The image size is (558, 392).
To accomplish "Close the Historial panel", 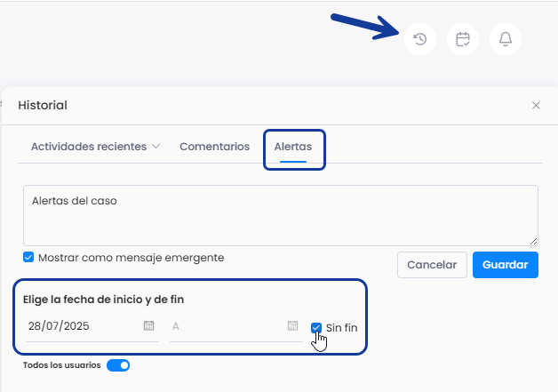I will [x=536, y=106].
